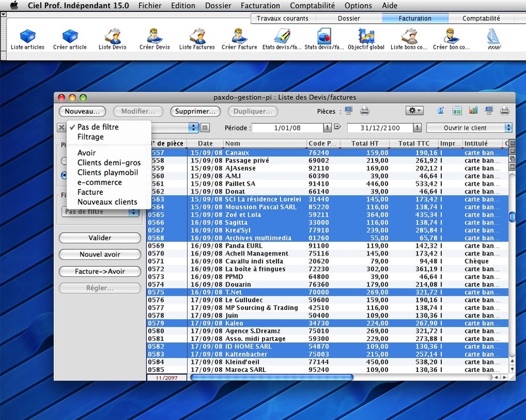
Task: Choose Pas de filtre in the popup menu
Action: point(109,127)
